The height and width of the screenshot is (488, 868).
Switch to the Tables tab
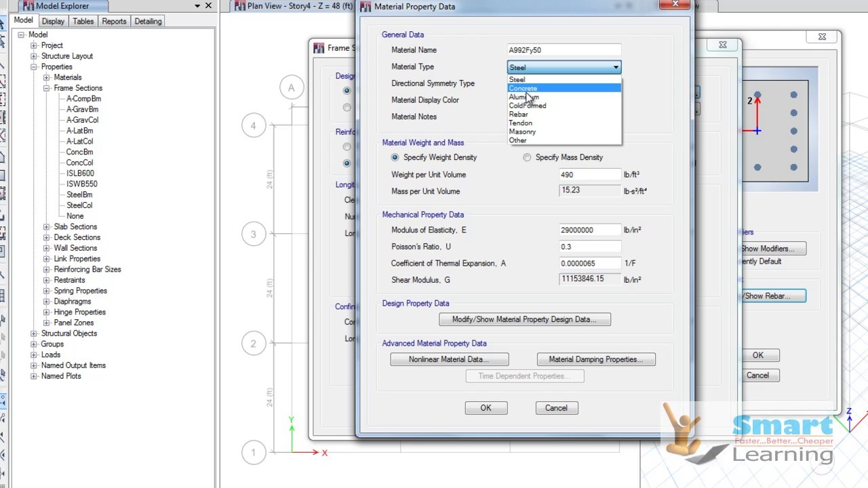(83, 21)
